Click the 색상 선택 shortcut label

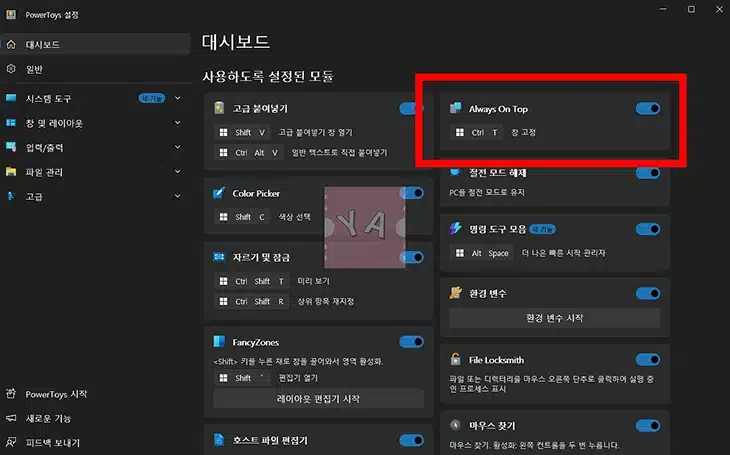[294, 217]
